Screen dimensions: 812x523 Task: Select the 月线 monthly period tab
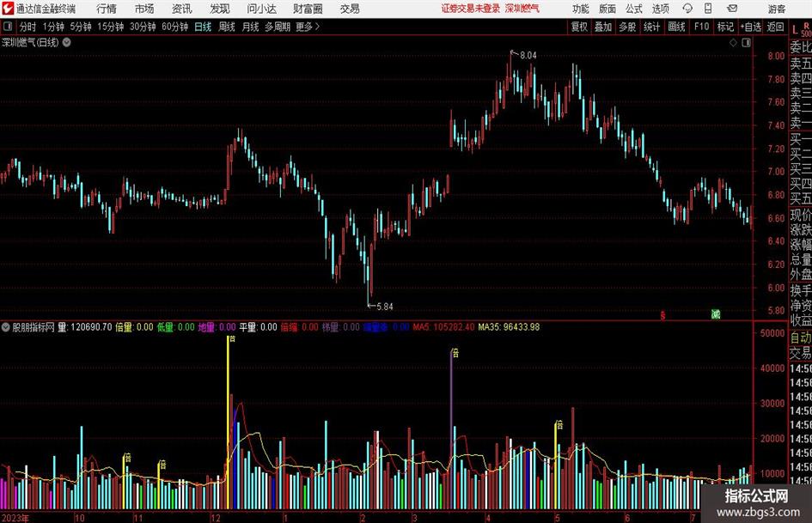tap(251, 27)
